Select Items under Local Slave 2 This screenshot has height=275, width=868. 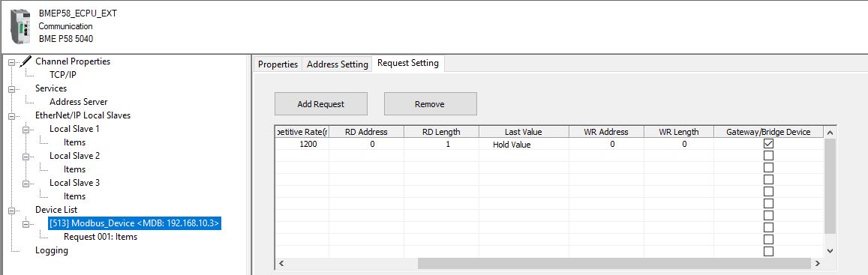point(75,169)
